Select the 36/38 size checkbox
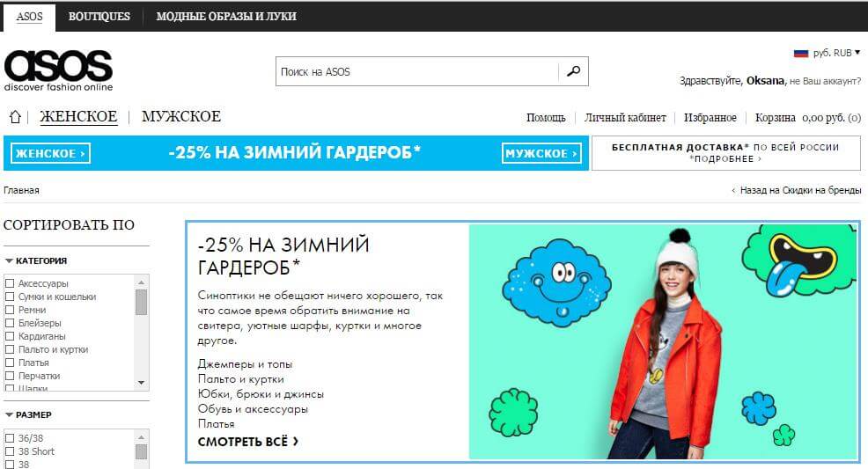The image size is (868, 469). [10, 438]
